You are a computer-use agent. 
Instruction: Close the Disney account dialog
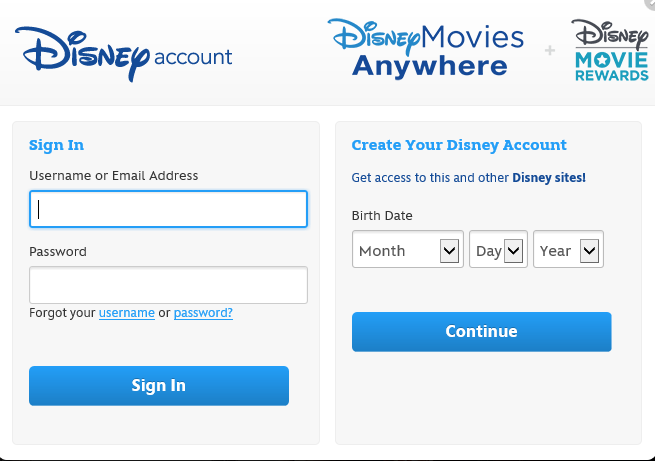coord(651,3)
